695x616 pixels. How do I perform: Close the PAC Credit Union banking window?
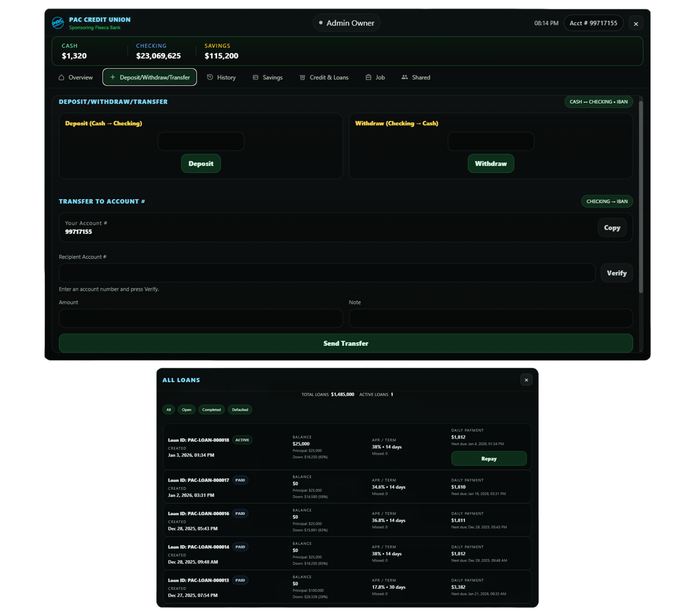pos(636,24)
